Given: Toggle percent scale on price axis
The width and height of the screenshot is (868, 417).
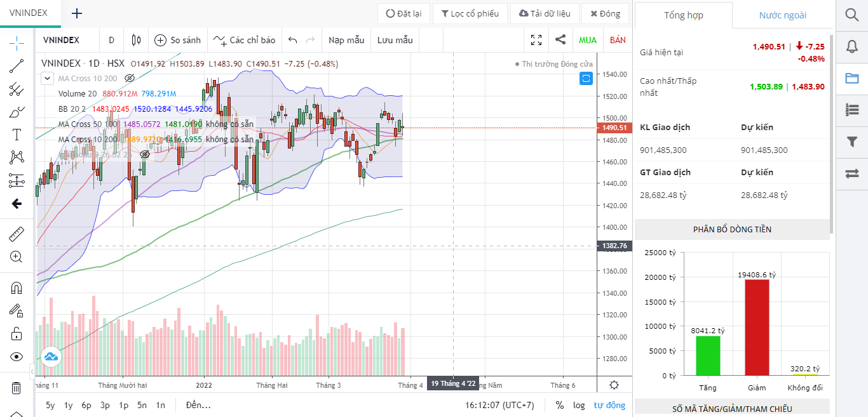Looking at the screenshot, I should tap(559, 405).
